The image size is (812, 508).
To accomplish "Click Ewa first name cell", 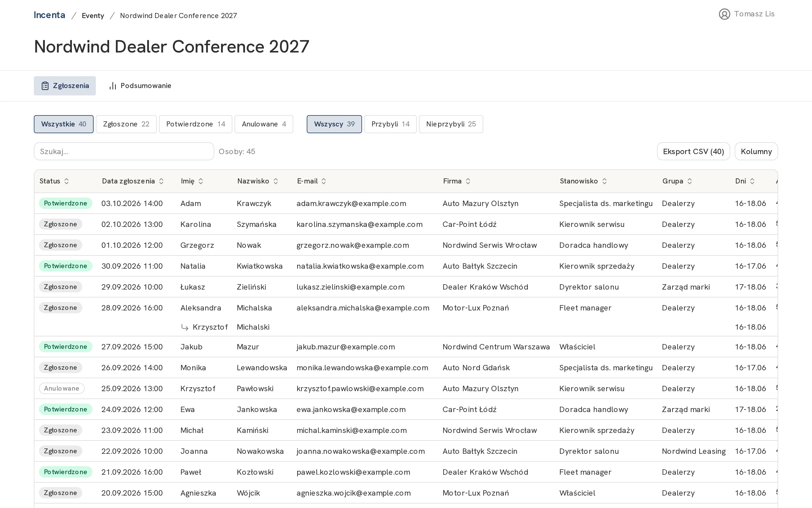I will [187, 410].
